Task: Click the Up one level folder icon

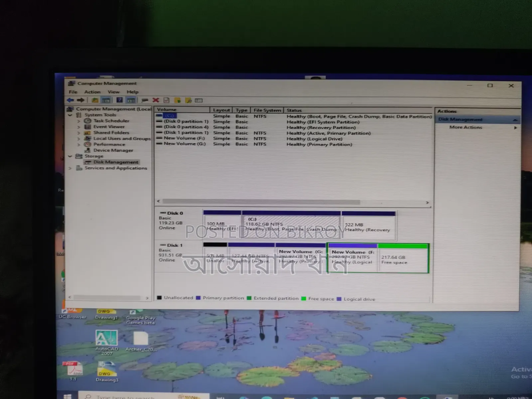Action: [95, 100]
